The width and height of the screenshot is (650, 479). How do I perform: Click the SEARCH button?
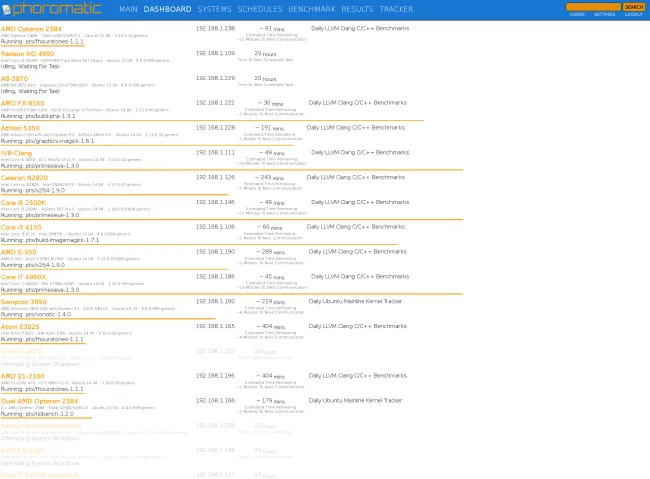point(634,7)
